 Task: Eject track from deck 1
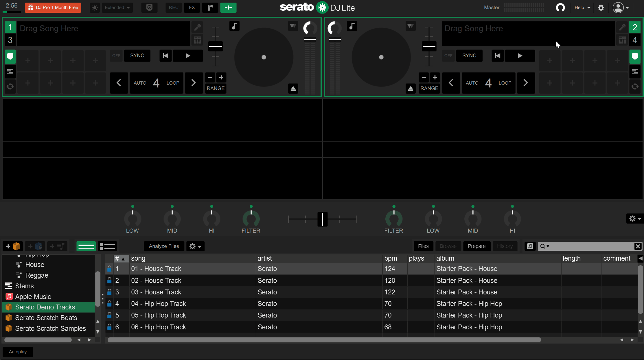pyautogui.click(x=293, y=88)
